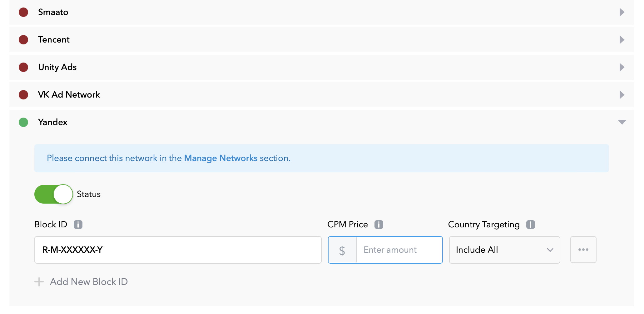Select the Yandex network name
Screen dimensions: 644x314
pos(52,122)
